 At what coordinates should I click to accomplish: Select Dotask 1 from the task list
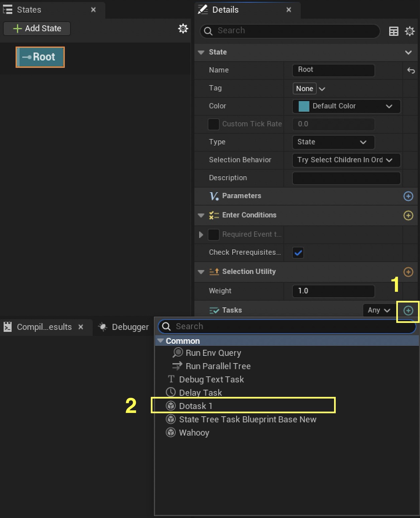196,406
